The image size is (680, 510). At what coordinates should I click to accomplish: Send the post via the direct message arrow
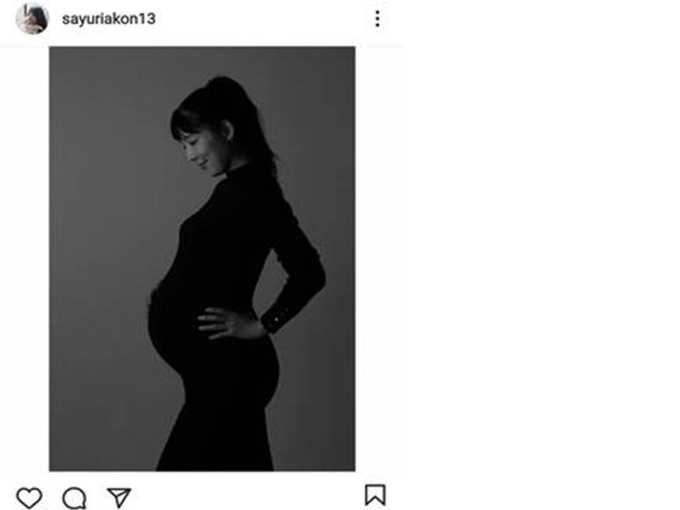point(119,497)
